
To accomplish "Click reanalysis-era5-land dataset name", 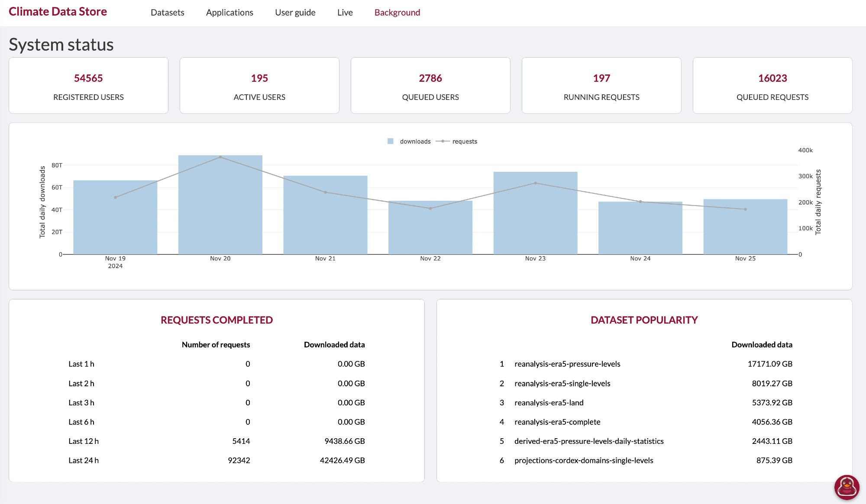I will pos(549,402).
